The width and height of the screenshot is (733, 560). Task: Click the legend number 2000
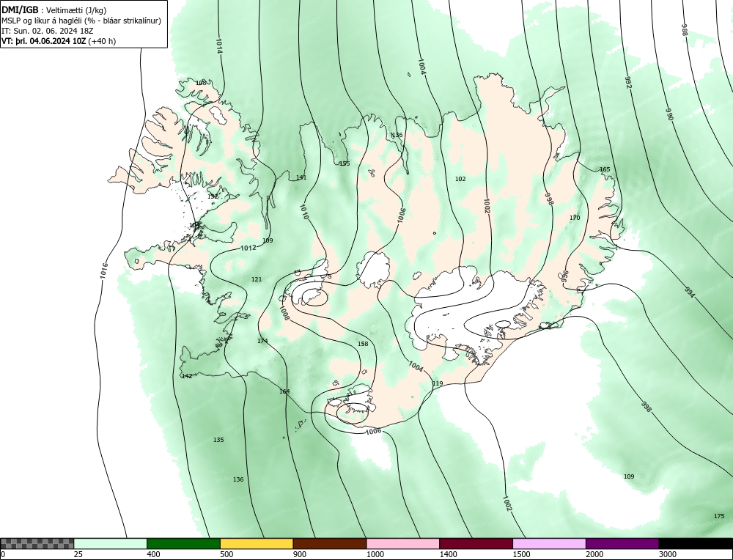click(x=594, y=554)
